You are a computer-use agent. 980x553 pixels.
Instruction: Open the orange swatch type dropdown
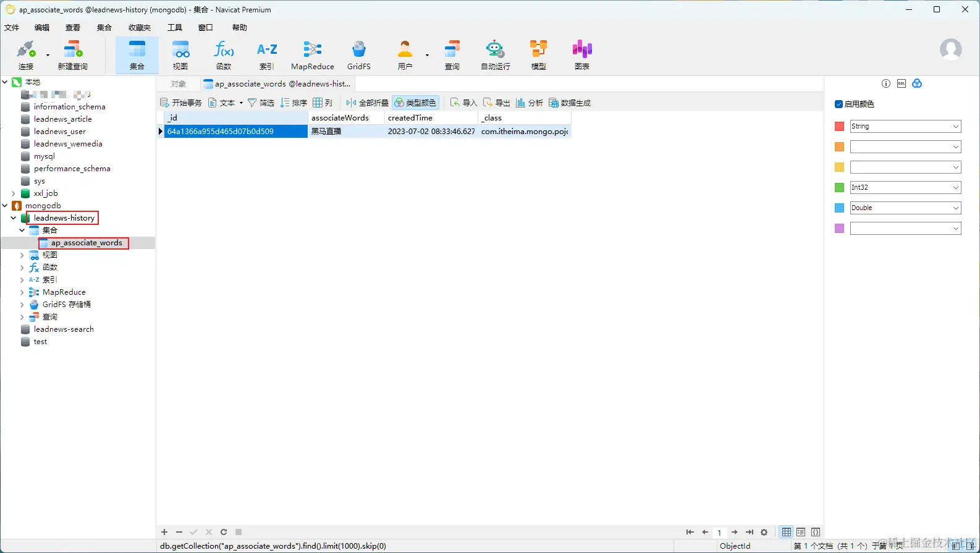tap(905, 146)
